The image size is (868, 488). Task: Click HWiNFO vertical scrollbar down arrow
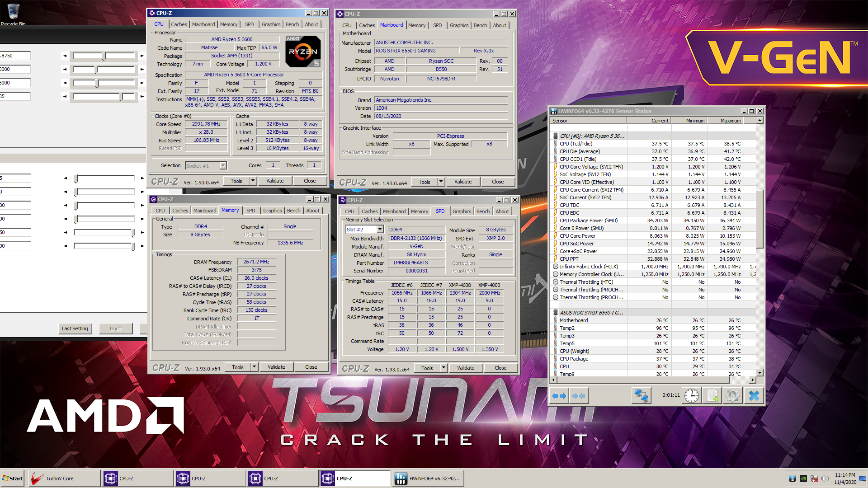click(x=760, y=373)
